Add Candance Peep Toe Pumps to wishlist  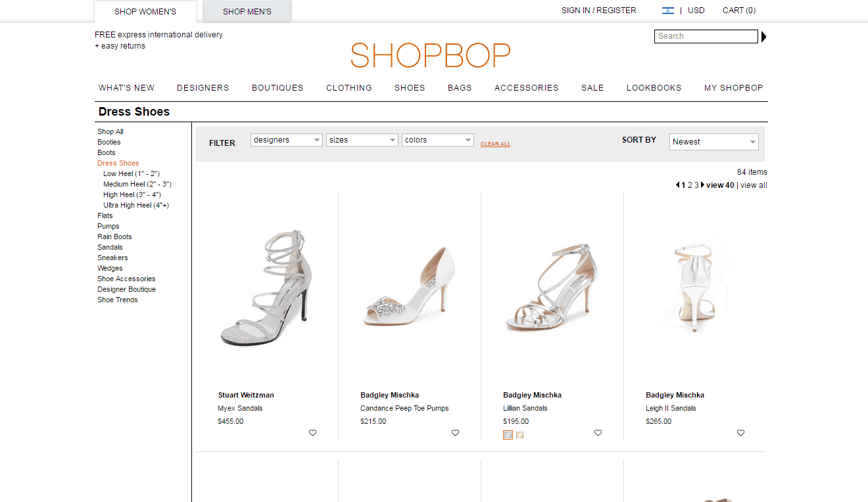[x=455, y=433]
